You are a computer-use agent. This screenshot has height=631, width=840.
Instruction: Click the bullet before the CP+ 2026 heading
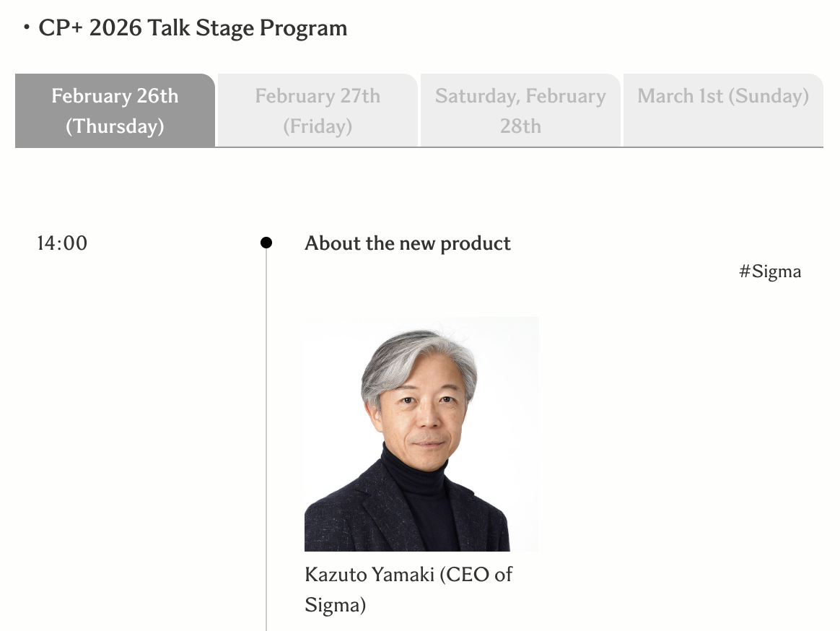(26, 29)
